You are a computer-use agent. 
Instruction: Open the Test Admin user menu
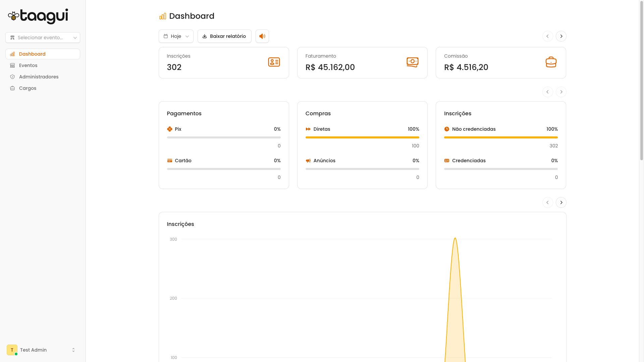pyautogui.click(x=43, y=350)
